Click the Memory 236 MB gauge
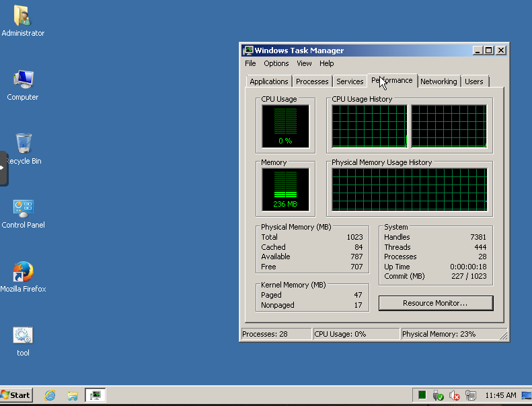The image size is (532, 406). click(x=285, y=190)
